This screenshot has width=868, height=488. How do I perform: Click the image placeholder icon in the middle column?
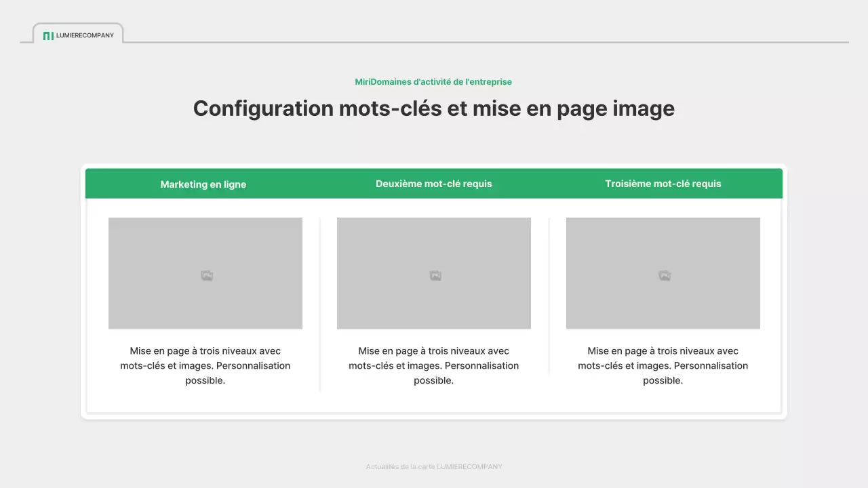tap(434, 274)
